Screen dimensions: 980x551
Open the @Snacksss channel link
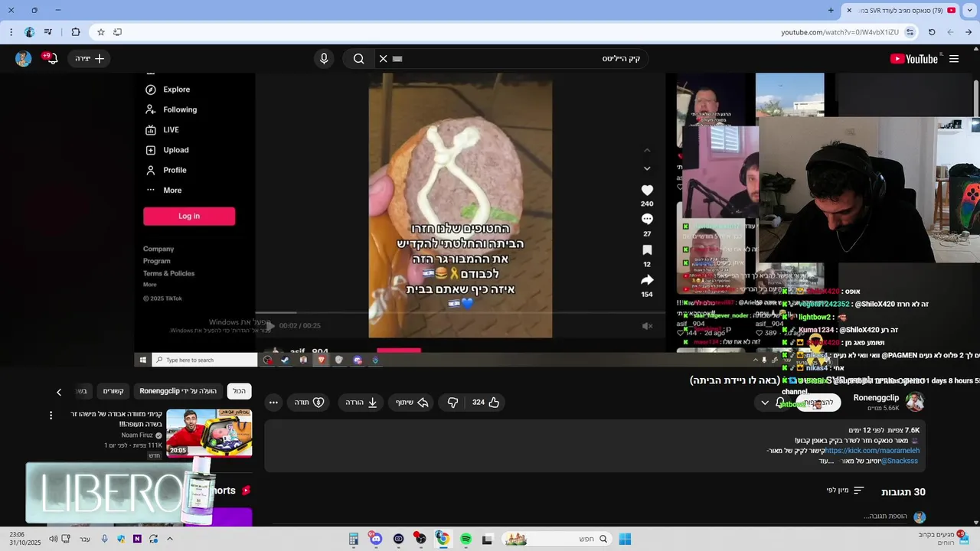[899, 461]
